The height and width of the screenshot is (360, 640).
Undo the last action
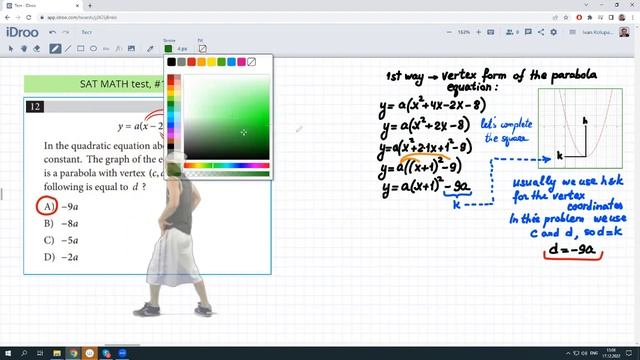point(53,32)
